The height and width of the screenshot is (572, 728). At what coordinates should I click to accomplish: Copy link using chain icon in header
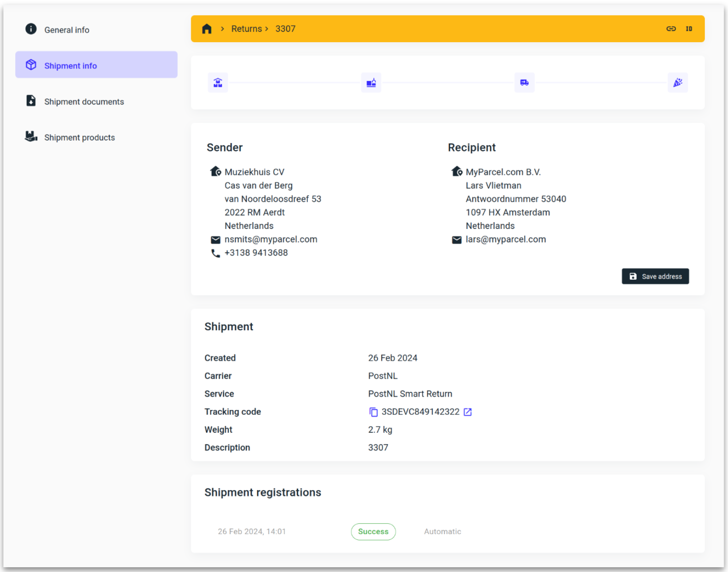tap(671, 29)
